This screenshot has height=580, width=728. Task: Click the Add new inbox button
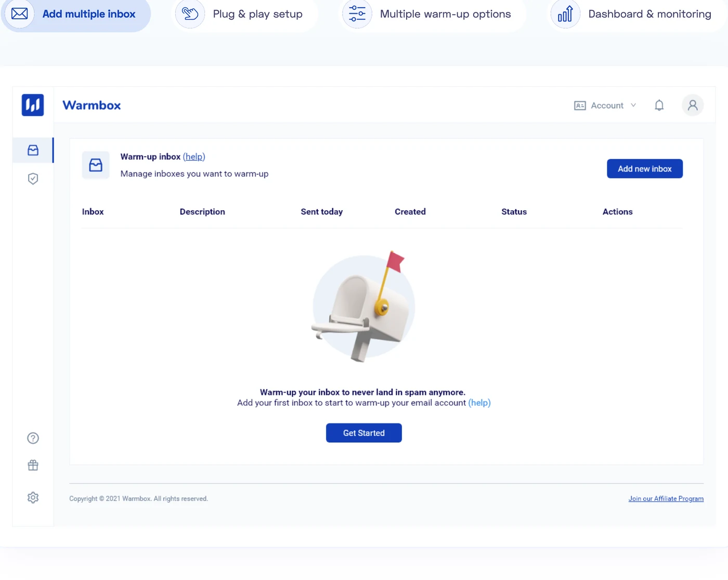pos(645,169)
